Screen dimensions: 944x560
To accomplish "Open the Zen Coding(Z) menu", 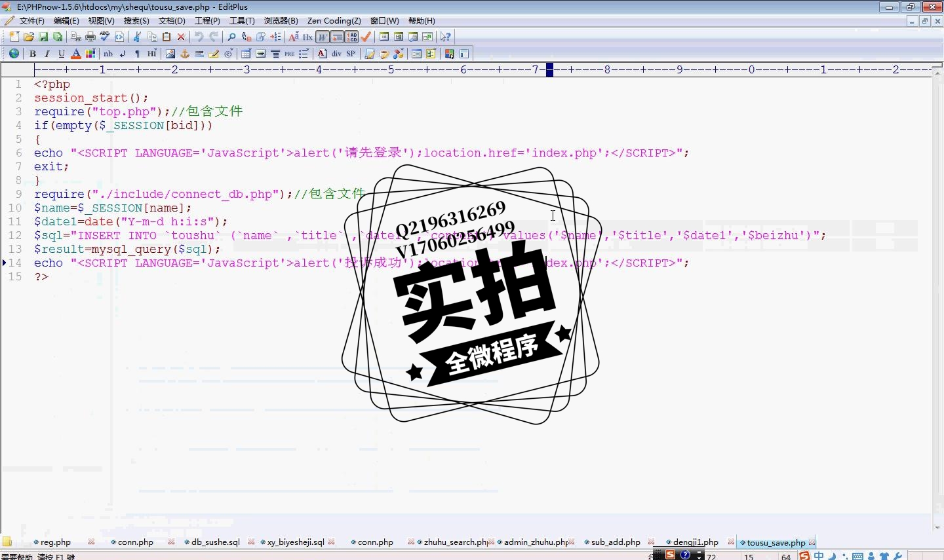I will click(334, 21).
